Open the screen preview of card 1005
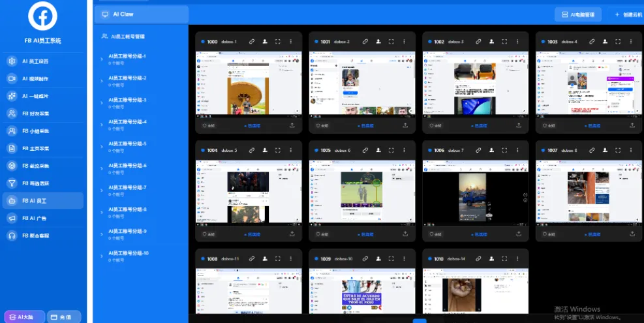The width and height of the screenshot is (644, 323). click(362, 194)
